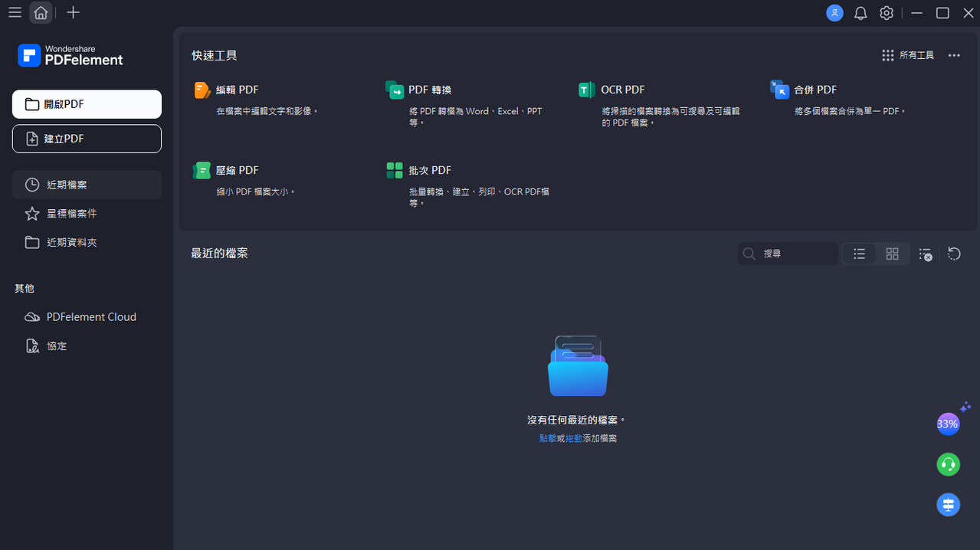Viewport: 980px width, 550px height.
Task: Open the green customer support headset icon
Action: pos(949,464)
